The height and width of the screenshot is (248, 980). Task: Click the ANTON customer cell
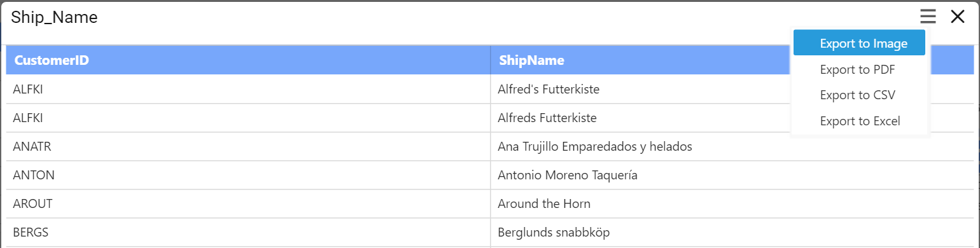248,176
